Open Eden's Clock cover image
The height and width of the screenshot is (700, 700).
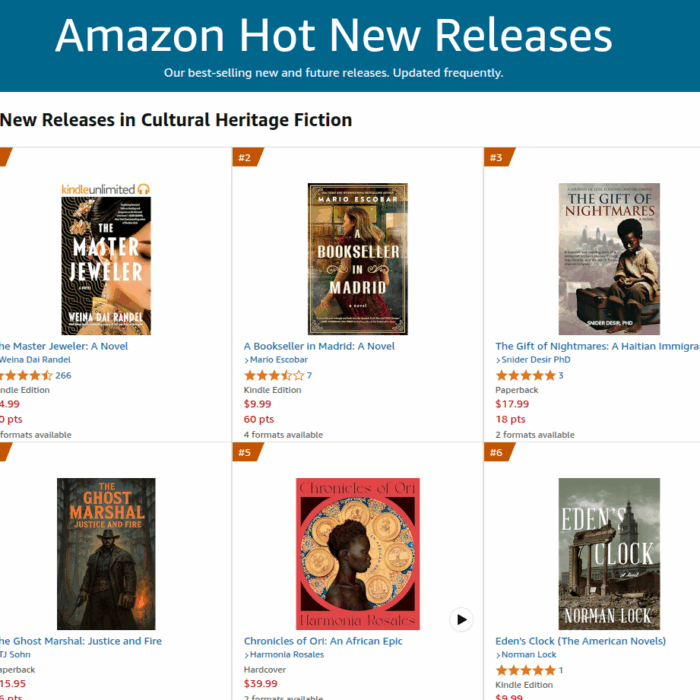pyautogui.click(x=609, y=554)
